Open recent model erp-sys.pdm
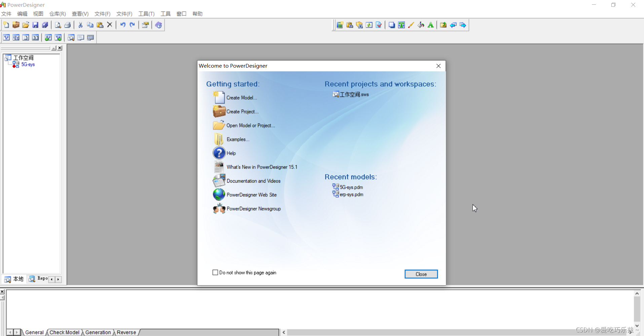Screen dimensions: 644x336 [x=351, y=194]
